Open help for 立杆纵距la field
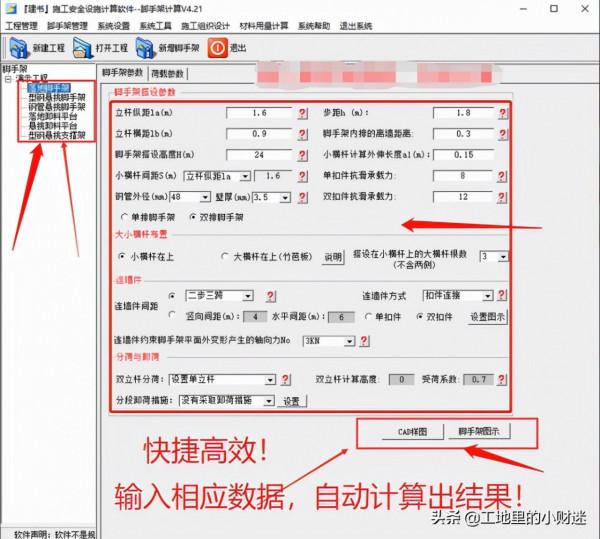 (x=302, y=113)
